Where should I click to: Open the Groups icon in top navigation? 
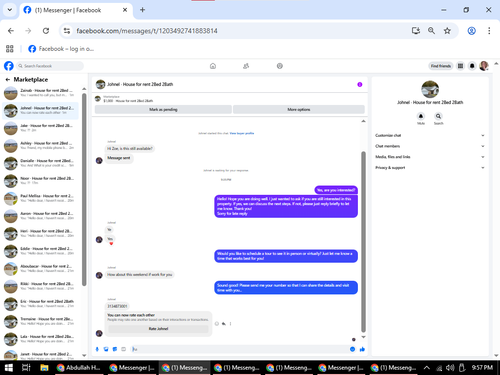point(280,66)
